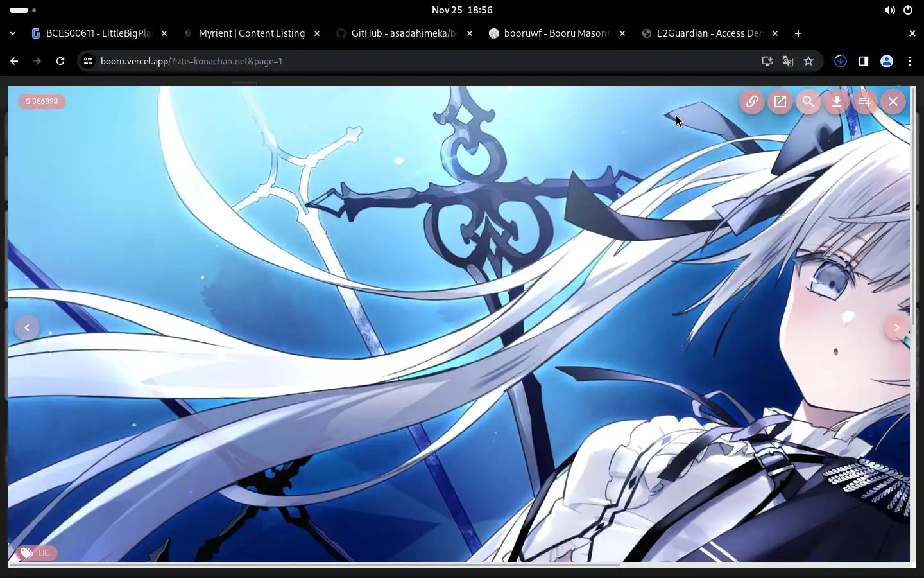Image resolution: width=924 pixels, height=578 pixels.
Task: Open the Nov 25 18:56 clock menu
Action: pos(462,10)
